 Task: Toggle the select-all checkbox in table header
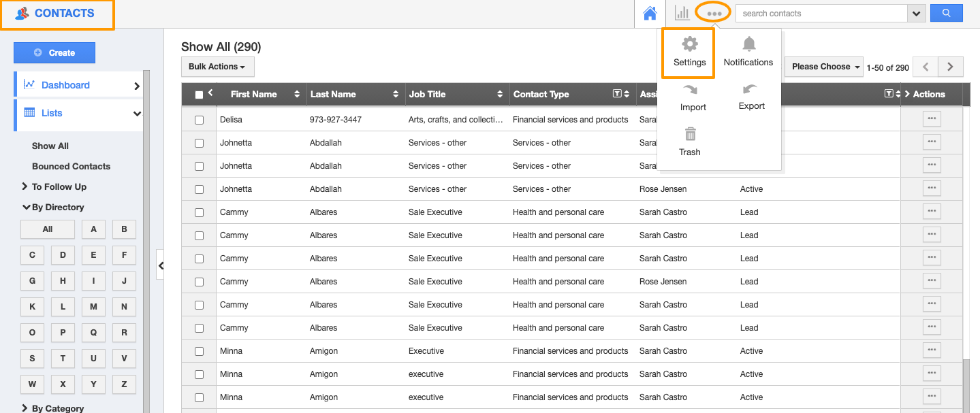tap(199, 95)
